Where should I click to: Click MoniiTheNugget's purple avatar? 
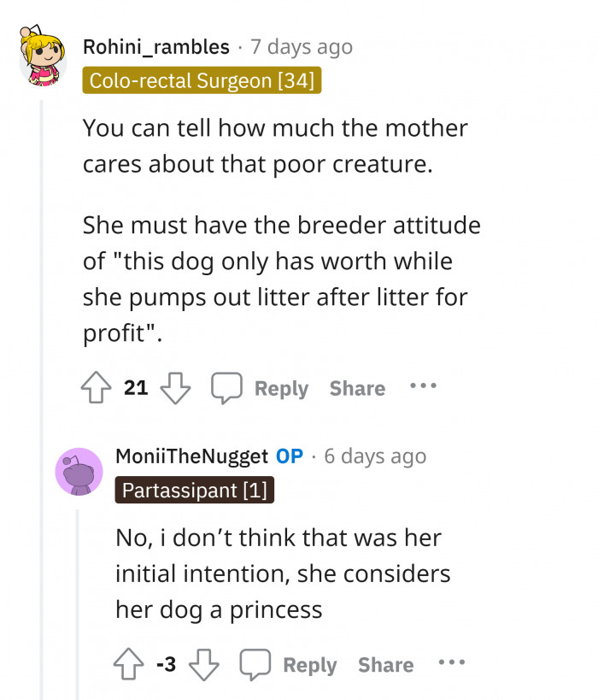(79, 471)
